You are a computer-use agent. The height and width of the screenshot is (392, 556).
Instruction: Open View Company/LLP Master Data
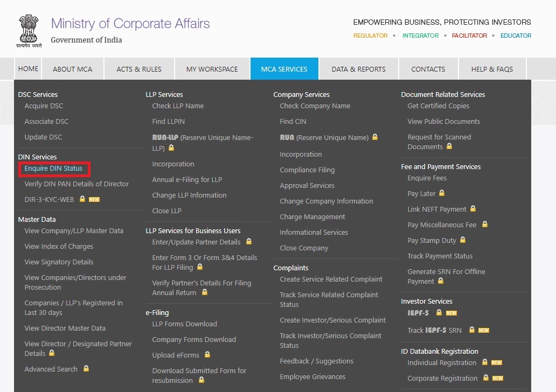click(74, 231)
